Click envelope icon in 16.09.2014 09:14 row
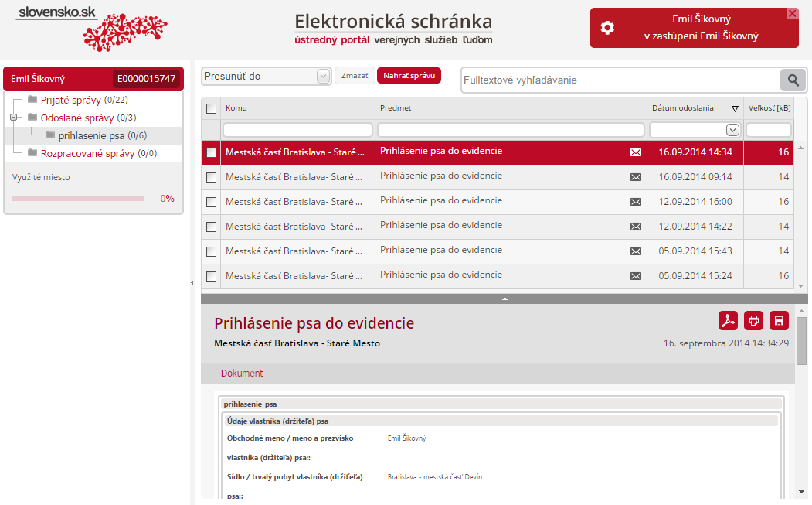 (636, 177)
